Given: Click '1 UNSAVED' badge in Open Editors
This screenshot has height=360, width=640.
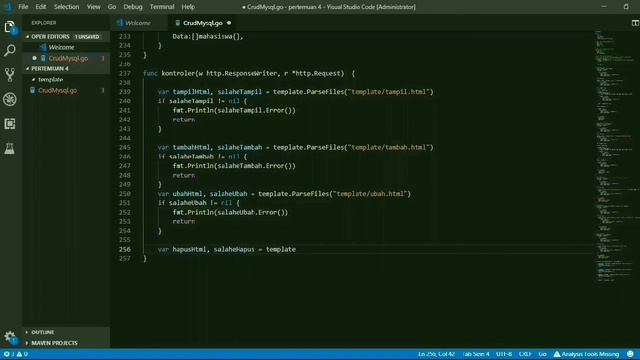Looking at the screenshot, I should (87, 37).
